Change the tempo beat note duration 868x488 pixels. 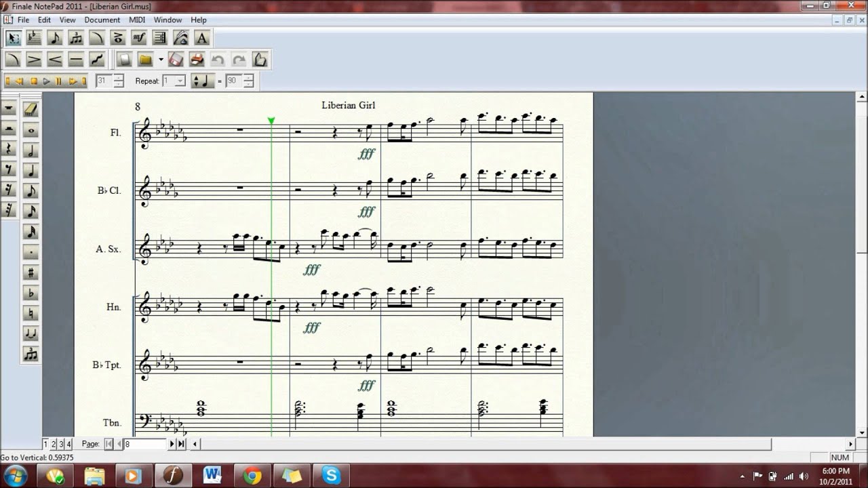pyautogui.click(x=202, y=81)
